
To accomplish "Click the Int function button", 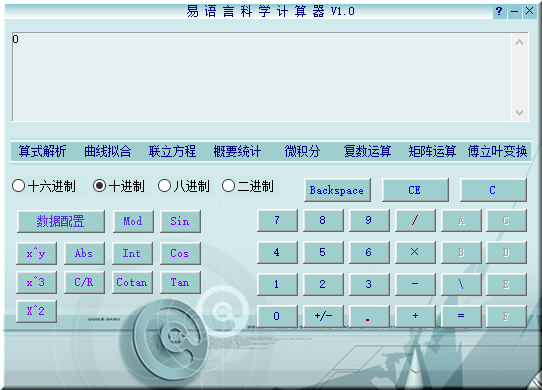I will pyautogui.click(x=132, y=253).
